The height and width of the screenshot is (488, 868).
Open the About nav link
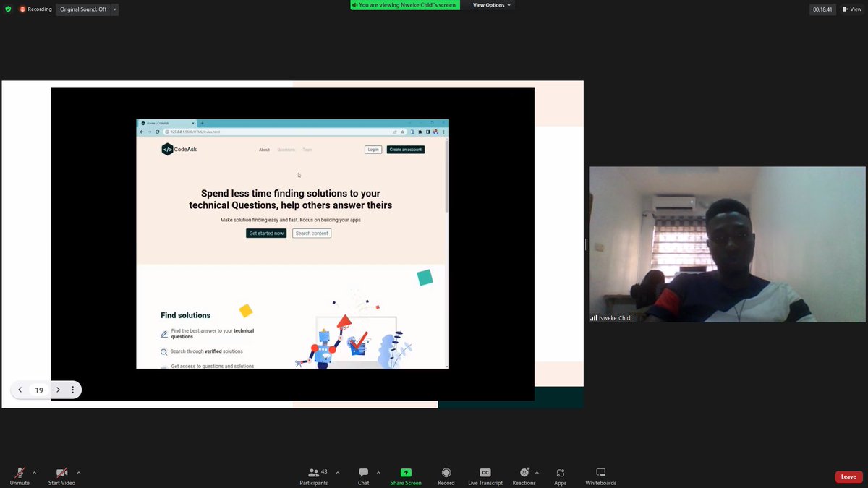coord(264,150)
